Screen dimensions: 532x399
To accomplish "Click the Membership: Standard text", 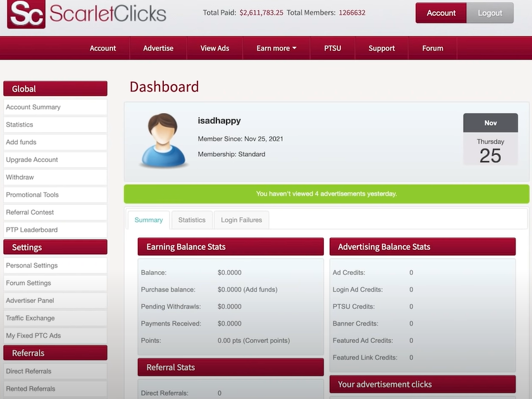I will pyautogui.click(x=232, y=154).
